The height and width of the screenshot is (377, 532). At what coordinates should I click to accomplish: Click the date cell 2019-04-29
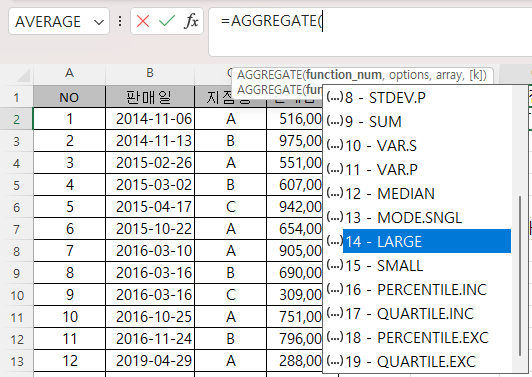pos(150,361)
